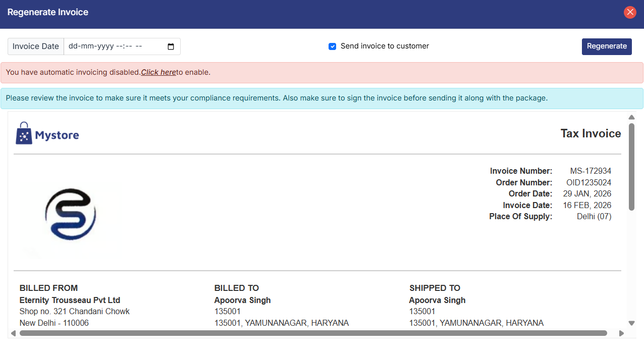The height and width of the screenshot is (349, 644).
Task: Open the calendar picker in Invoice Date
Action: (x=171, y=46)
